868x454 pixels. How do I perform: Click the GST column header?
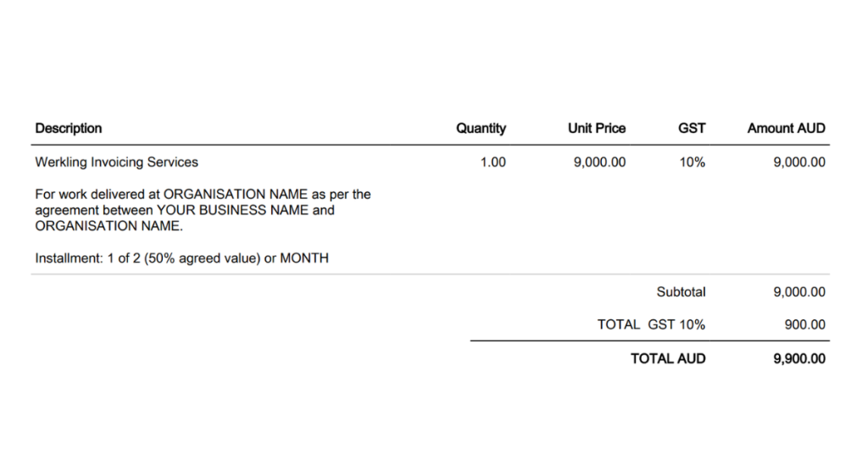pos(692,128)
